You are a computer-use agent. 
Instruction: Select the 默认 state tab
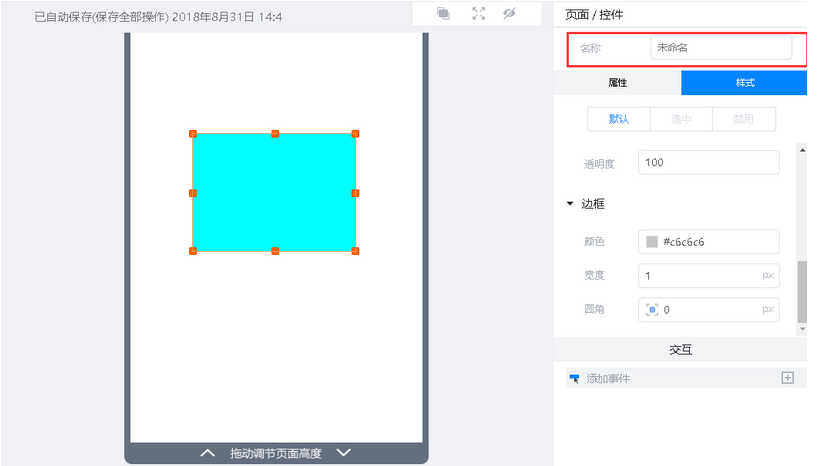pyautogui.click(x=619, y=119)
